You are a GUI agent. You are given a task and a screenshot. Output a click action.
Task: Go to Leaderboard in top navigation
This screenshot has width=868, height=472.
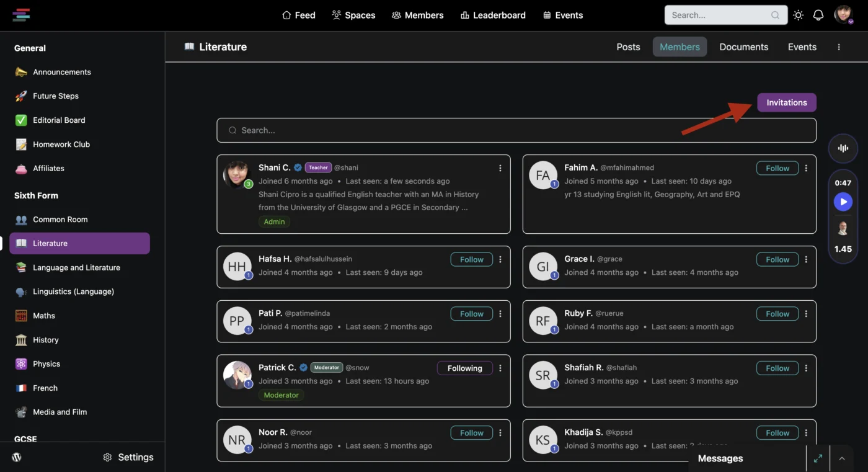pyautogui.click(x=493, y=16)
